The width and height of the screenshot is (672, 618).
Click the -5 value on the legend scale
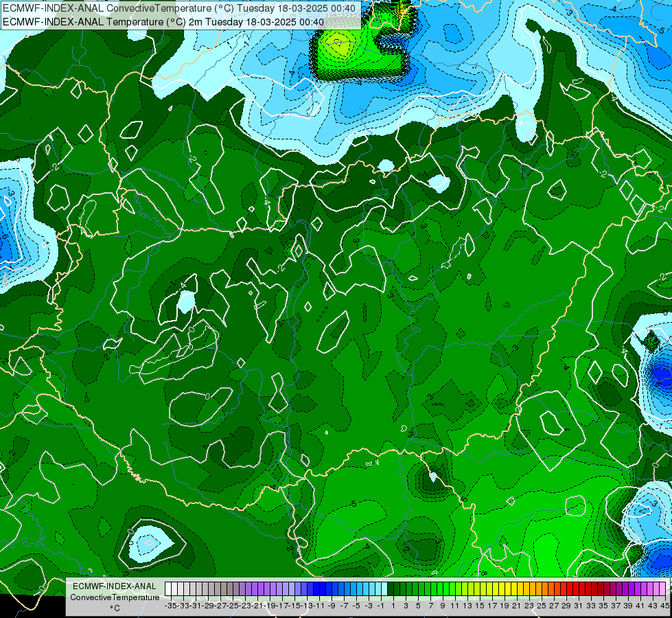pyautogui.click(x=356, y=606)
